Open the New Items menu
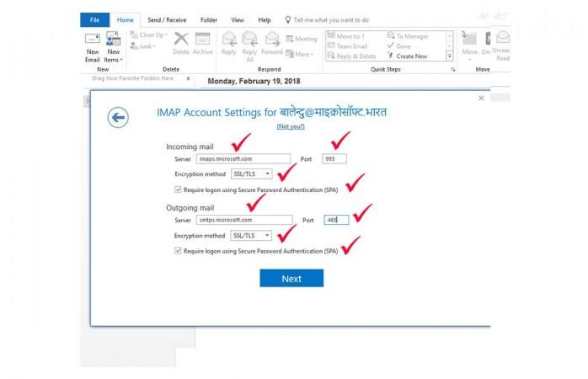 click(113, 48)
